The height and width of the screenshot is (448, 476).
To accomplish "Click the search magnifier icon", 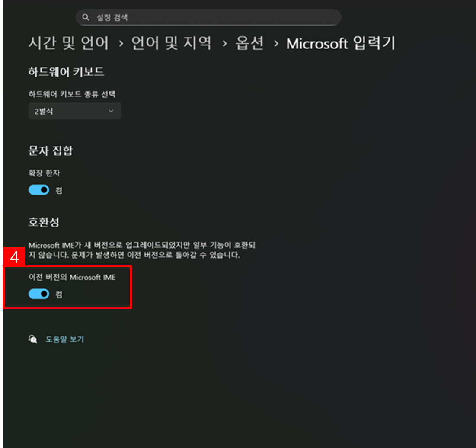I will pos(86,17).
